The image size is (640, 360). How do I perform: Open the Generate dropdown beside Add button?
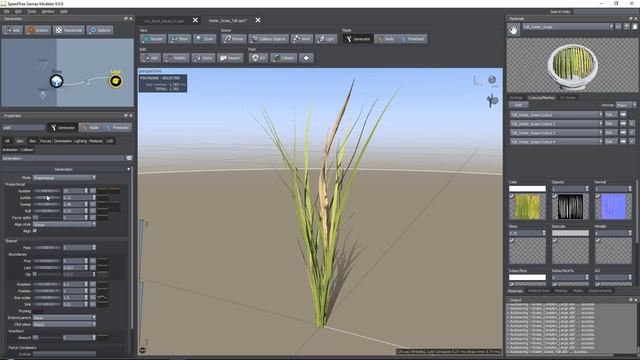626,105
